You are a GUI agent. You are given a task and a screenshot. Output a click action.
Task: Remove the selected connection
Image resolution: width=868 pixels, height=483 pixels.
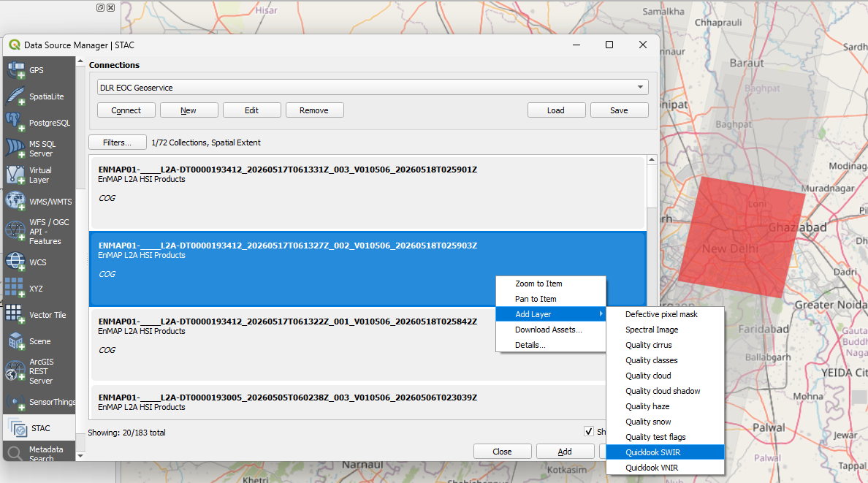314,110
